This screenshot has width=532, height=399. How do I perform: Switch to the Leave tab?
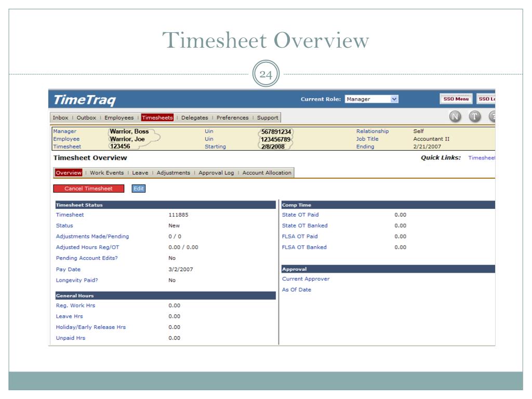coord(140,172)
